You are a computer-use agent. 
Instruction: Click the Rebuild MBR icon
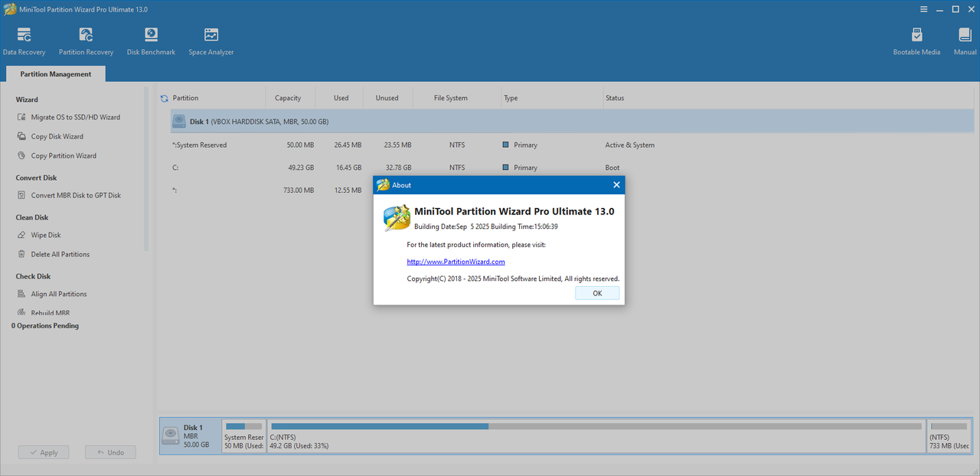point(22,313)
